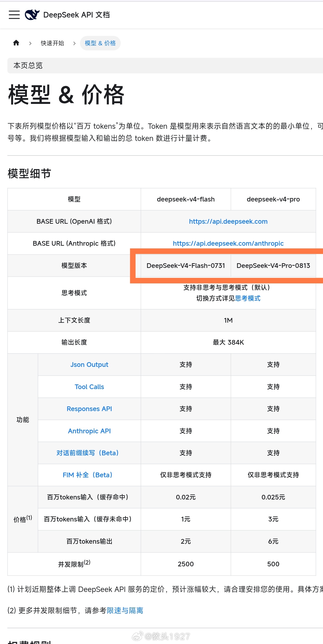
Task: Open 快速开始 breadcrumb
Action: pyautogui.click(x=52, y=43)
